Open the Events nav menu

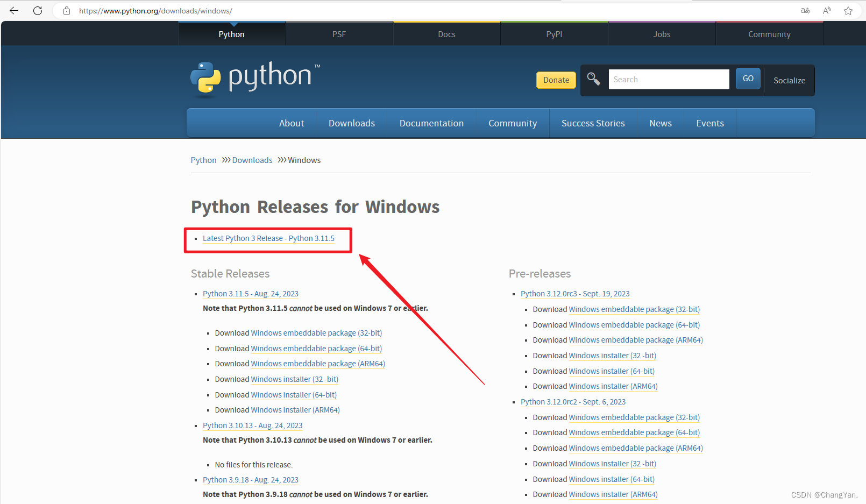pyautogui.click(x=710, y=123)
